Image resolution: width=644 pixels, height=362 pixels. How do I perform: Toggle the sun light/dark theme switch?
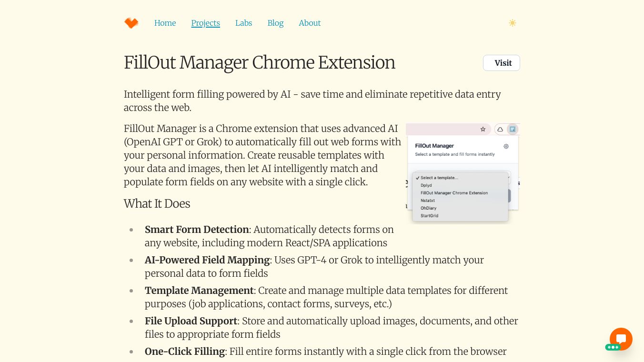coord(512,23)
